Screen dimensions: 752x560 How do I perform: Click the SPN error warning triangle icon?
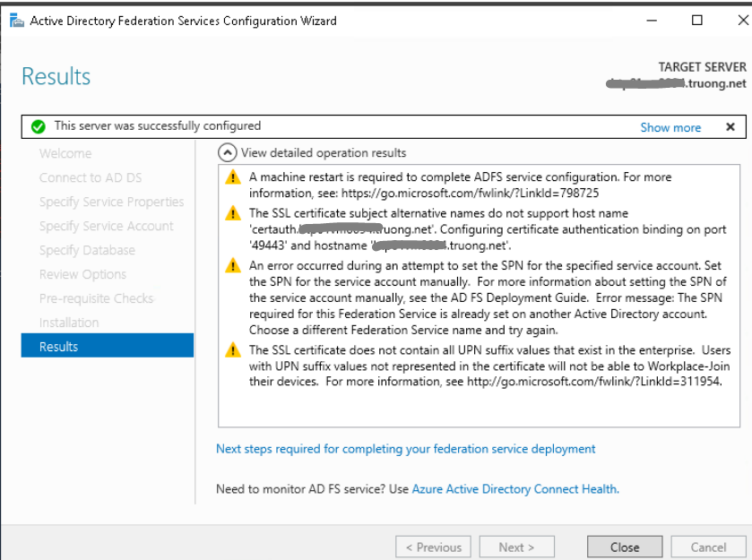point(233,266)
